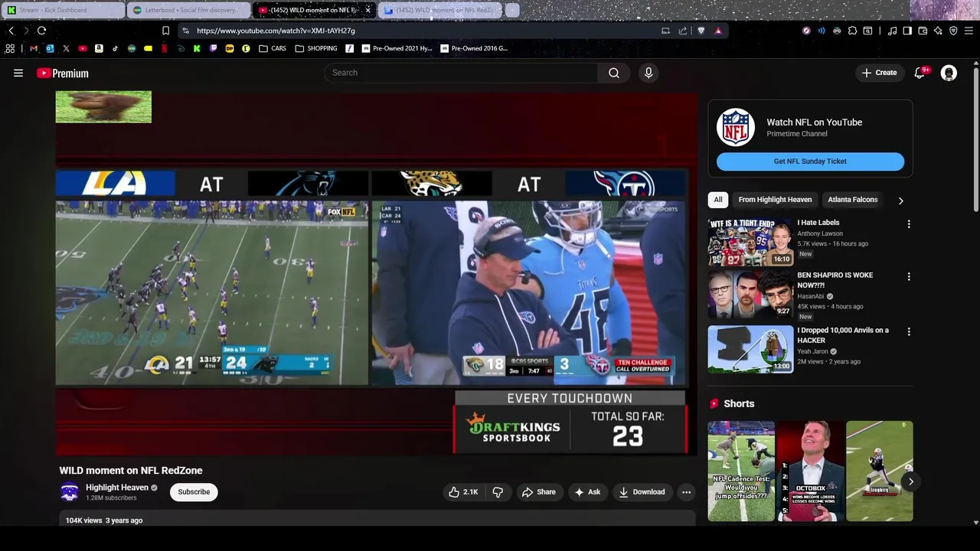Viewport: 980px width, 551px height.
Task: Open Brave Shields lion icon
Action: (701, 31)
